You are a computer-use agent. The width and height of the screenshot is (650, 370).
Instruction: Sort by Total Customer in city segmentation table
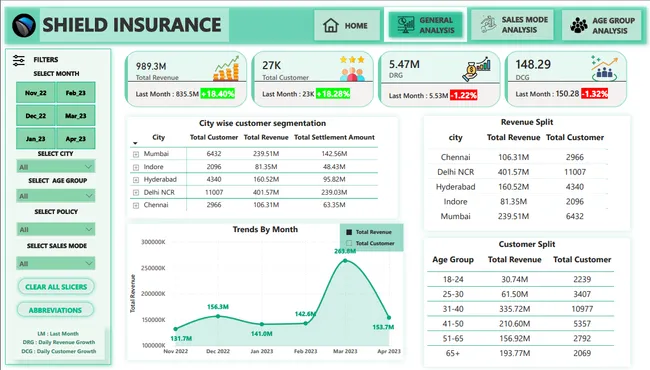click(x=214, y=137)
